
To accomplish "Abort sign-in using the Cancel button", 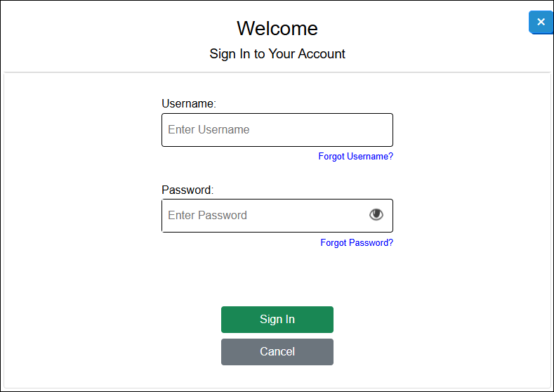I will (277, 352).
